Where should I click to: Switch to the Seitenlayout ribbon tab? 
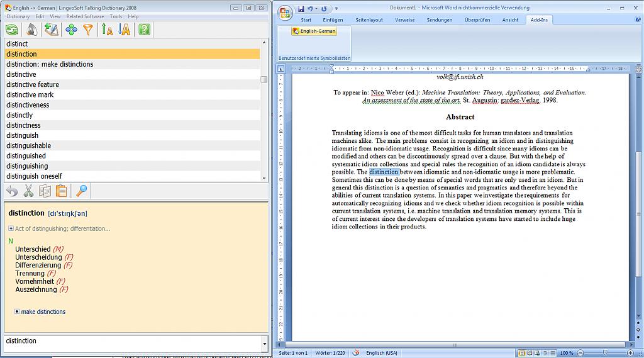(x=369, y=20)
